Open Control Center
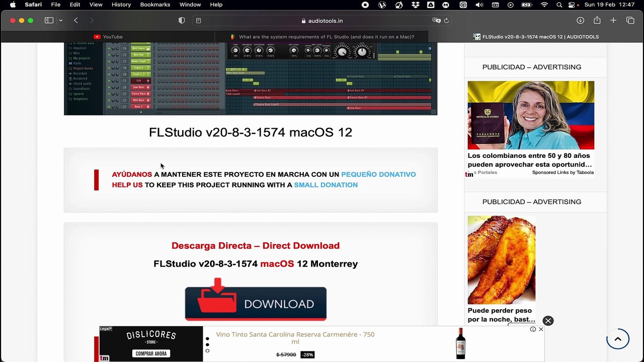644x362 pixels. [x=572, y=5]
